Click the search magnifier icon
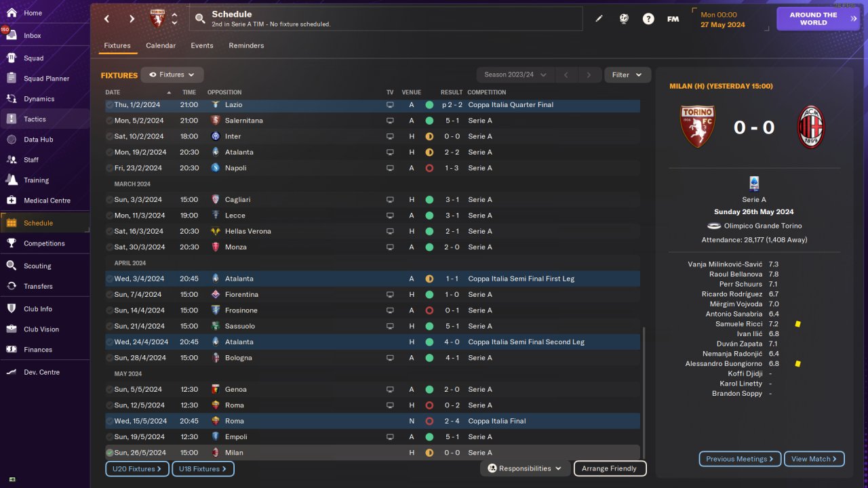The height and width of the screenshot is (488, 868). (200, 19)
